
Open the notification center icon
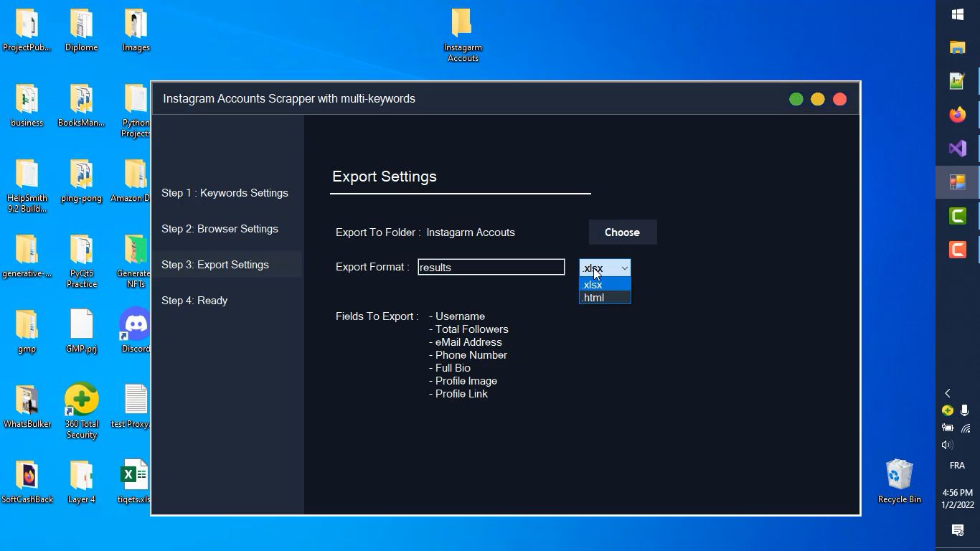pos(957,530)
